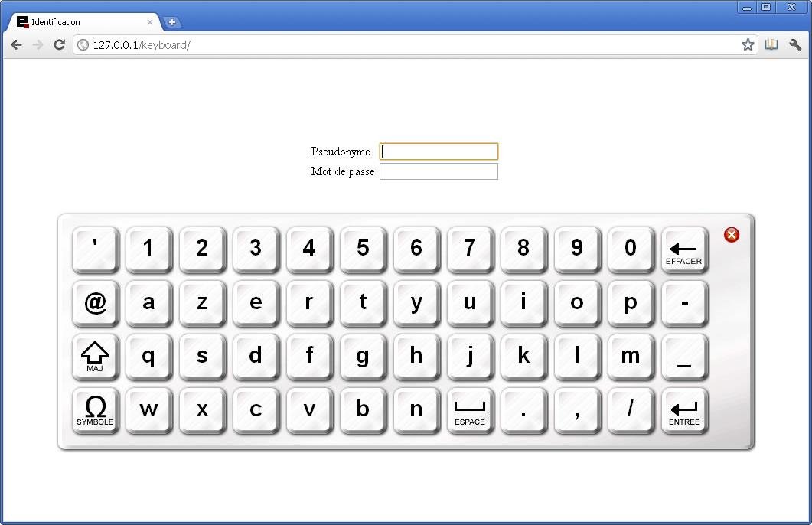
Task: Activate the MAJ shift key
Action: point(94,357)
